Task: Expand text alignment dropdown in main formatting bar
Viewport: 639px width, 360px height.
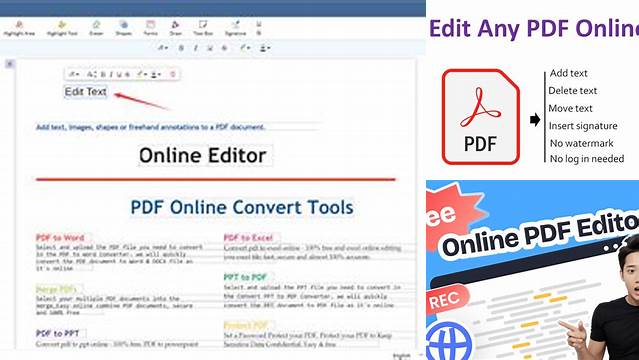Action: click(265, 48)
